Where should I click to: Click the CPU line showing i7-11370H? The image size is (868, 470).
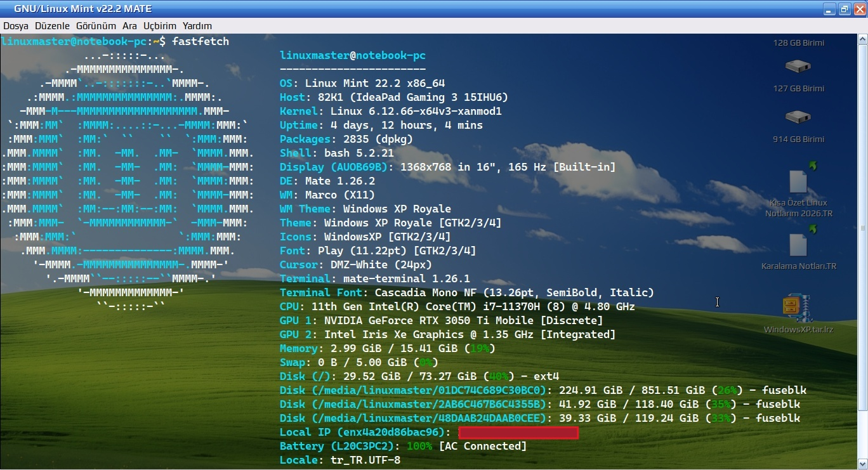pos(457,306)
